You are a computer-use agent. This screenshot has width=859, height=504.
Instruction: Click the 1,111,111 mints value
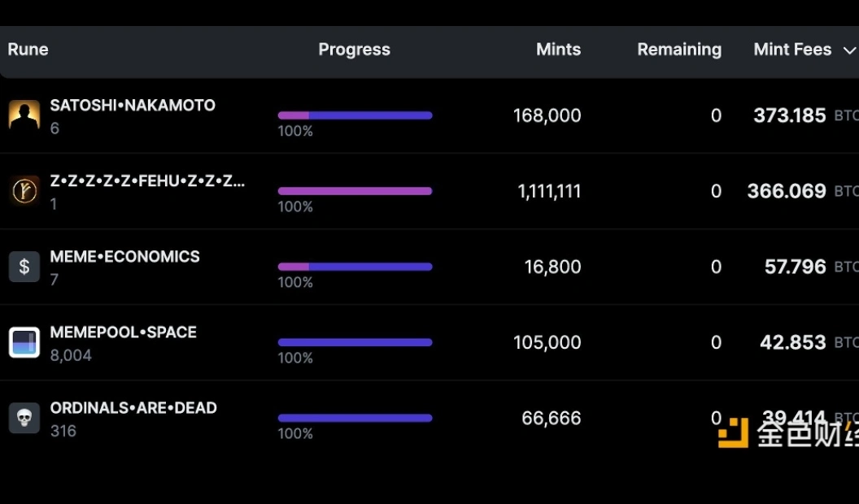pyautogui.click(x=549, y=191)
